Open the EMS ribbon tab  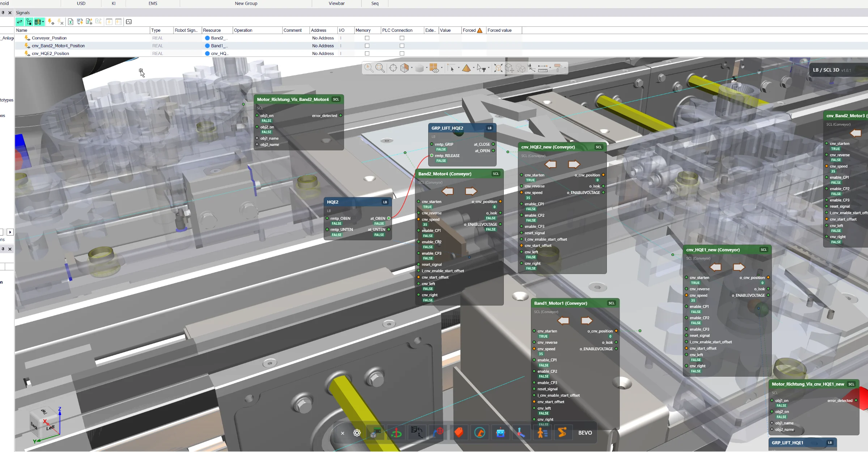[153, 4]
